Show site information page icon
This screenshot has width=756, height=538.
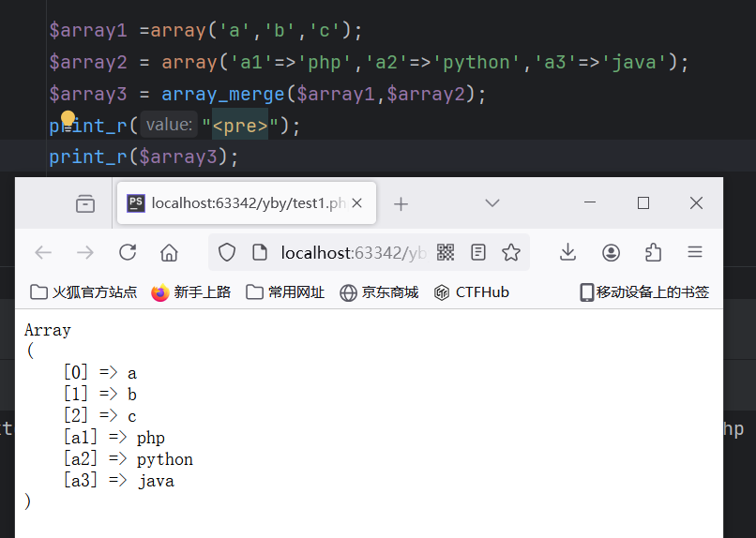(x=260, y=252)
